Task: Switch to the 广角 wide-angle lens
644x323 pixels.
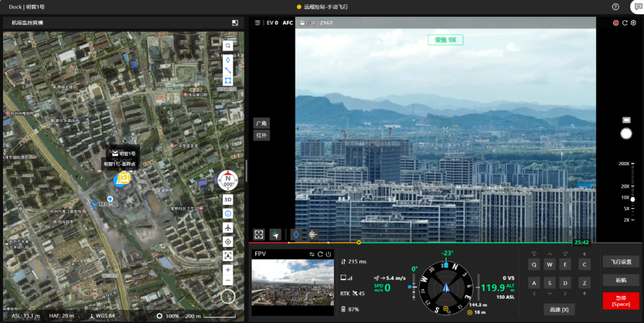Action: coord(262,123)
